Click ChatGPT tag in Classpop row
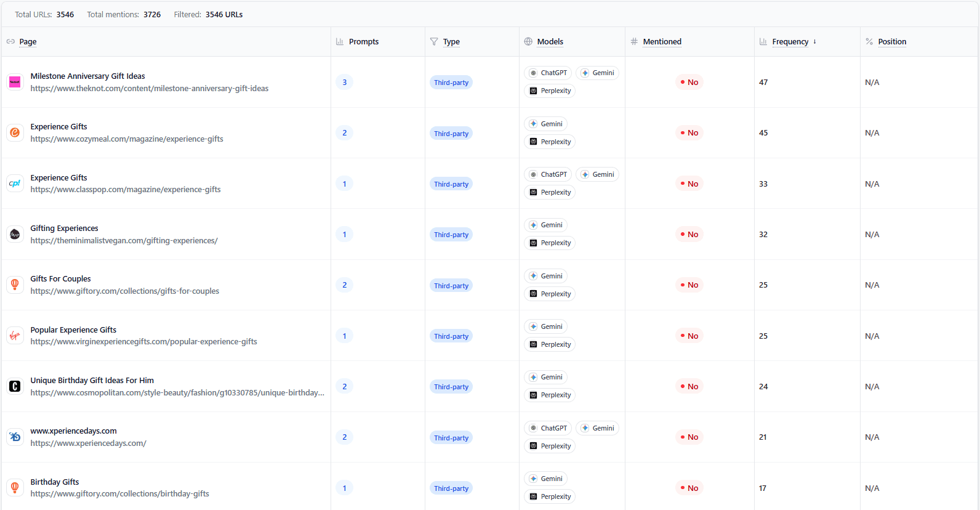The image size is (980, 510). click(x=548, y=174)
